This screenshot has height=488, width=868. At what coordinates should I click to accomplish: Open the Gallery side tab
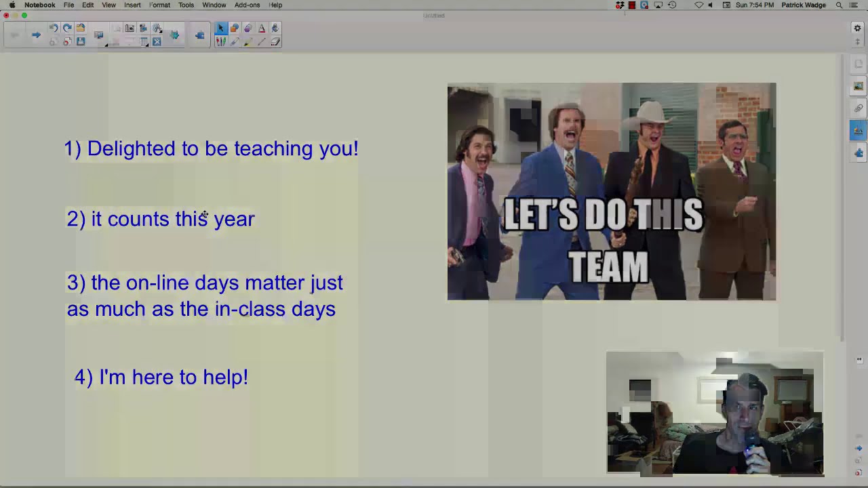[x=859, y=86]
